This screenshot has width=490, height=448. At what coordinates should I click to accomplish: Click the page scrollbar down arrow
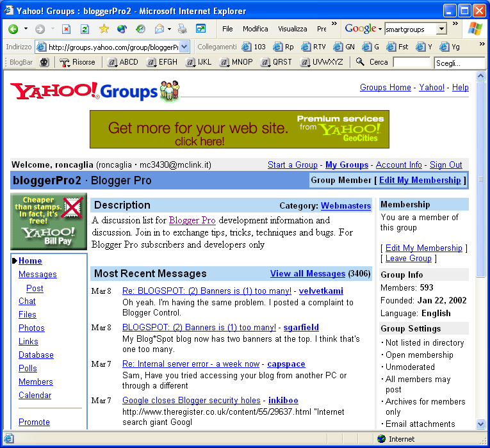click(480, 424)
